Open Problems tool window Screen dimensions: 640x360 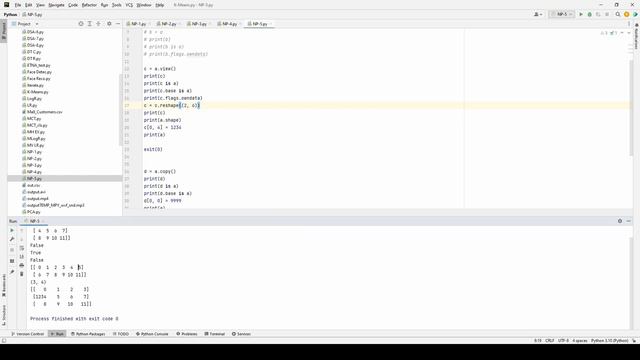pos(187,334)
